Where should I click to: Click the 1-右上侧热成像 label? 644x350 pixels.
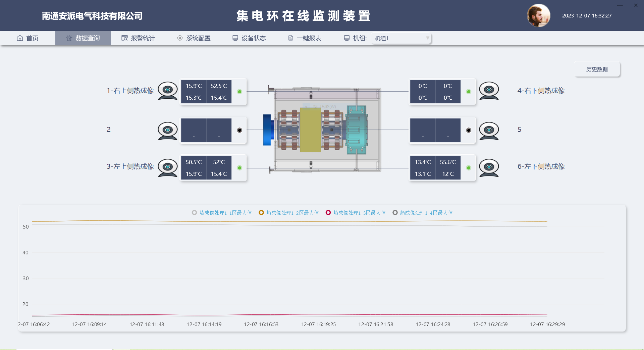point(130,91)
